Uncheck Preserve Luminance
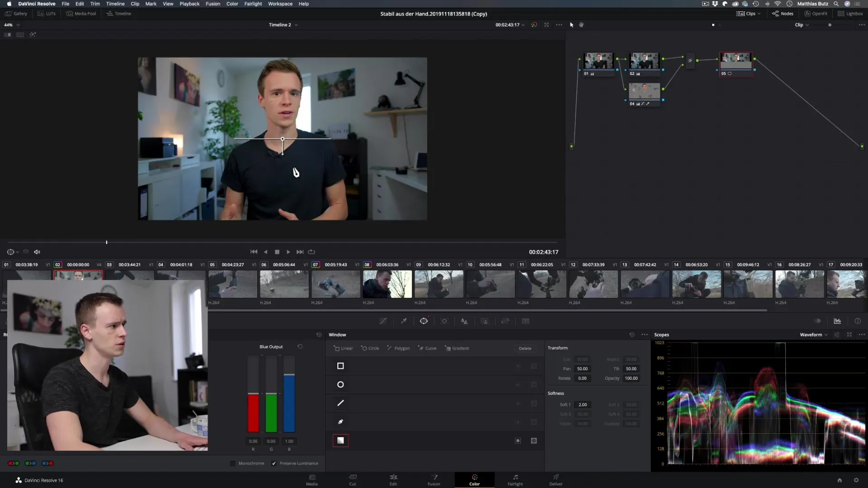This screenshot has height=488, width=868. (x=274, y=463)
